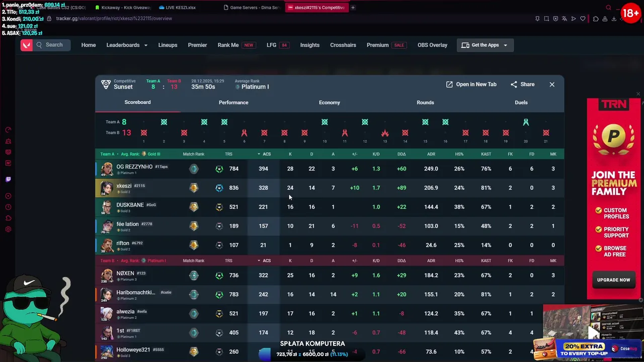
Task: Click NØXEN's Platinum match rank icon
Action: pos(194,276)
